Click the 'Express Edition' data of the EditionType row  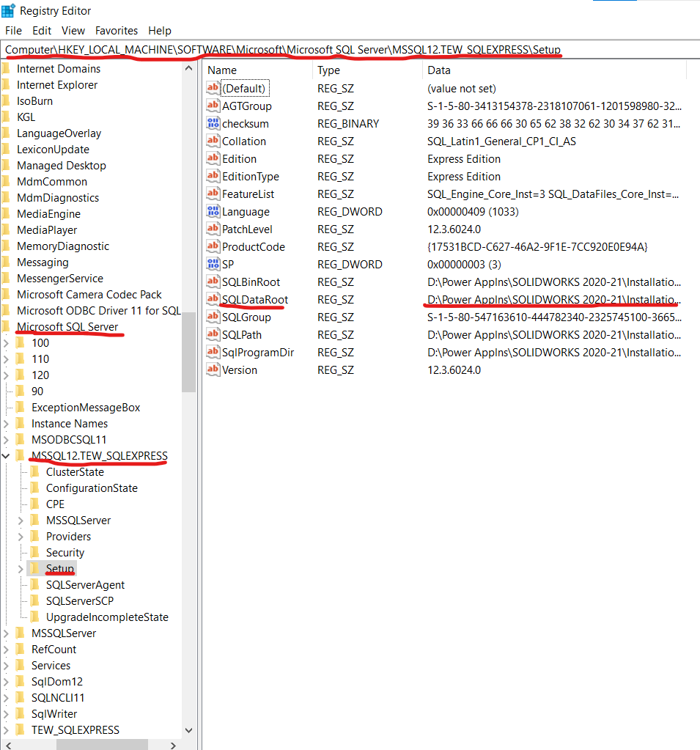[464, 177]
